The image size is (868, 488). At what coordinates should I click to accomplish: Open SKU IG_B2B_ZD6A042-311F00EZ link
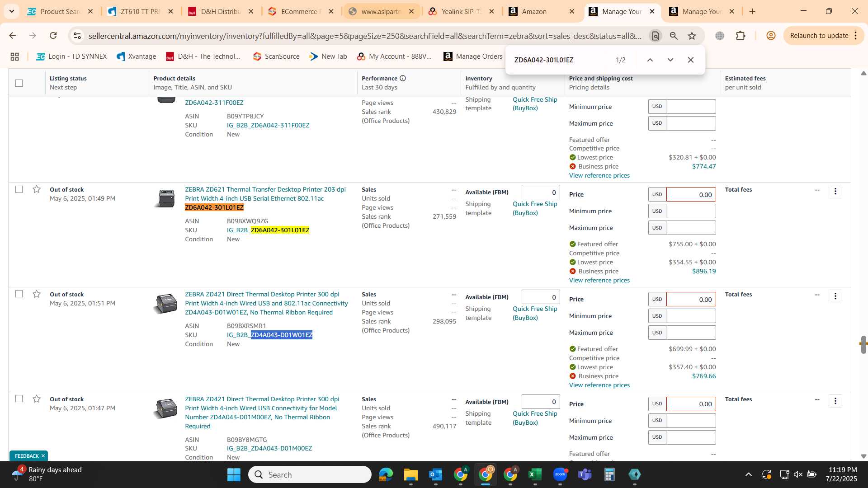pos(268,125)
